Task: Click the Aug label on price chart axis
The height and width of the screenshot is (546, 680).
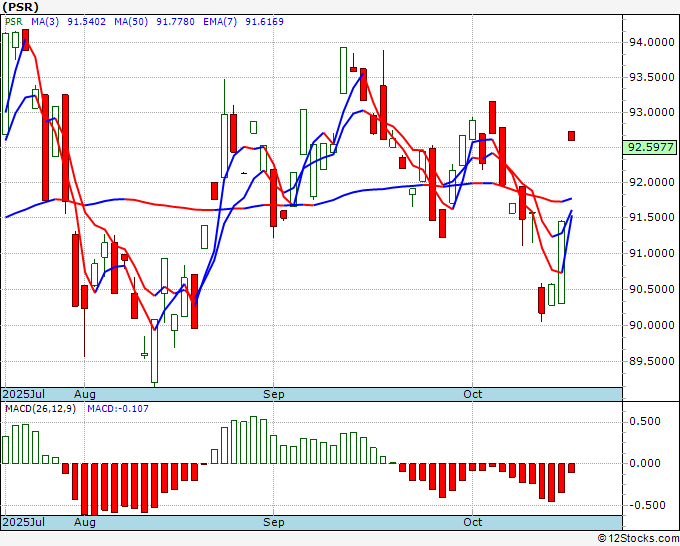Action: pos(85,394)
